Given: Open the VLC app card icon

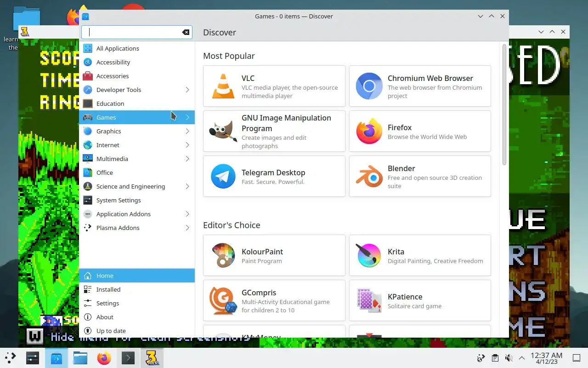Looking at the screenshot, I should [223, 86].
